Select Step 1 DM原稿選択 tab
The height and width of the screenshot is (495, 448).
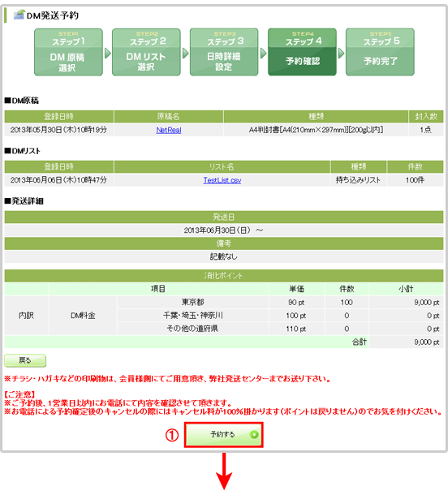coord(68,52)
